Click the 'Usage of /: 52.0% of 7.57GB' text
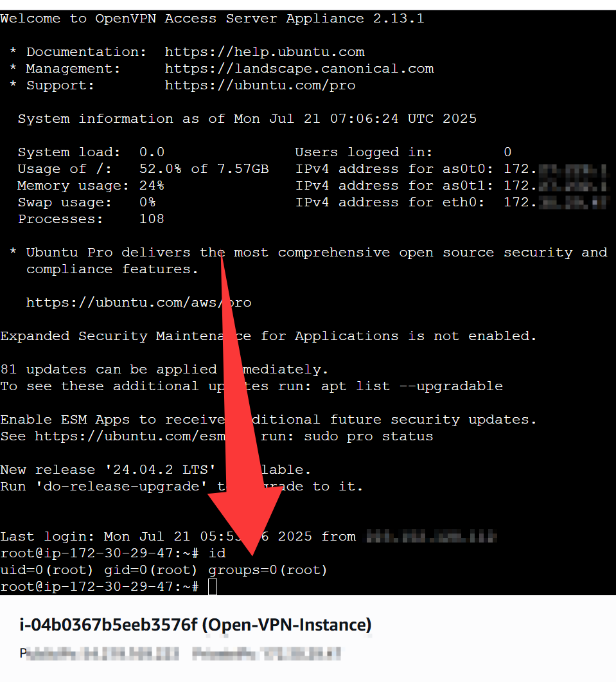 (143, 169)
